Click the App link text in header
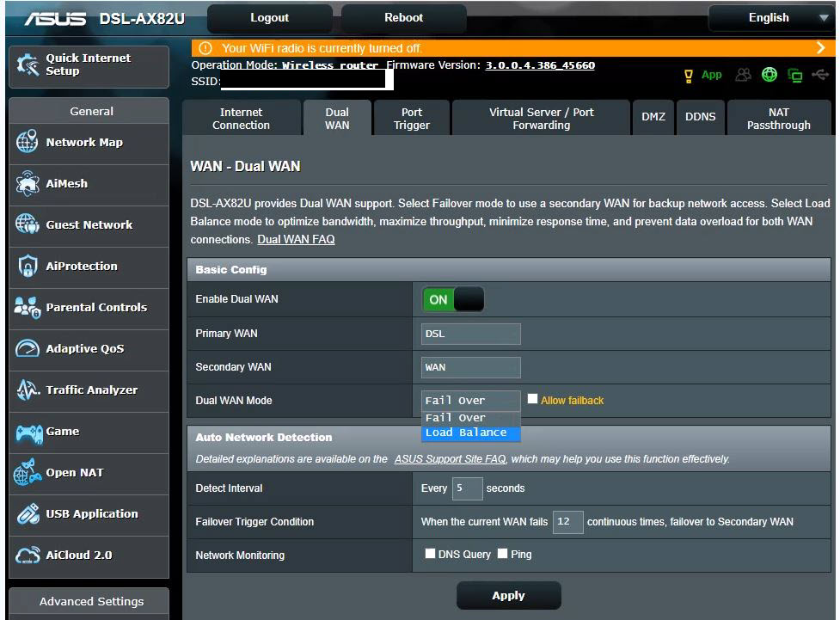The width and height of the screenshot is (840, 620). coord(711,75)
